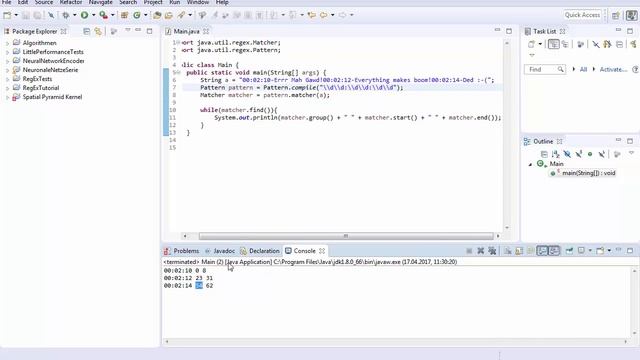
Task: Click the help question mark in Task List
Action: pyautogui.click(x=635, y=69)
